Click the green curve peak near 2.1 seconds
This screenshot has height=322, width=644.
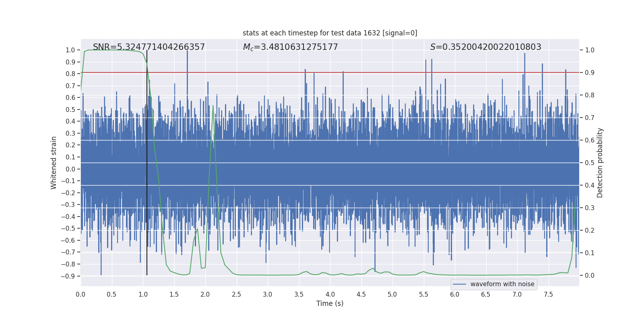[213, 105]
